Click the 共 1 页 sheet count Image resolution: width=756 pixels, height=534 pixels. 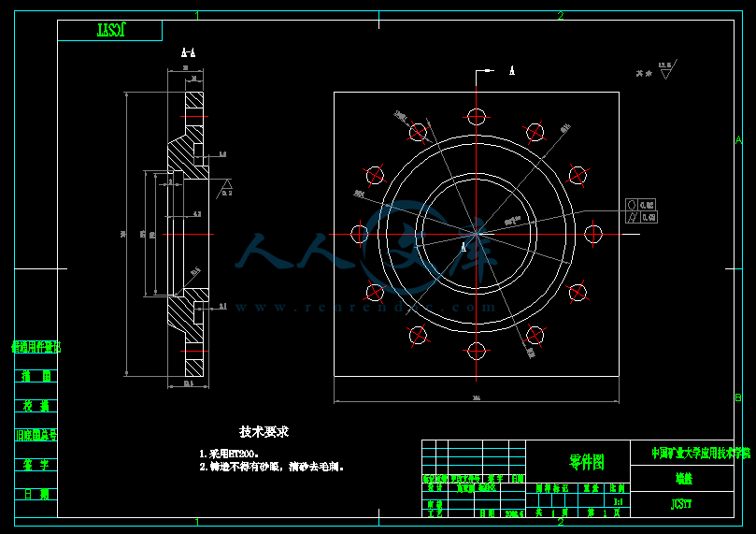pyautogui.click(x=551, y=513)
